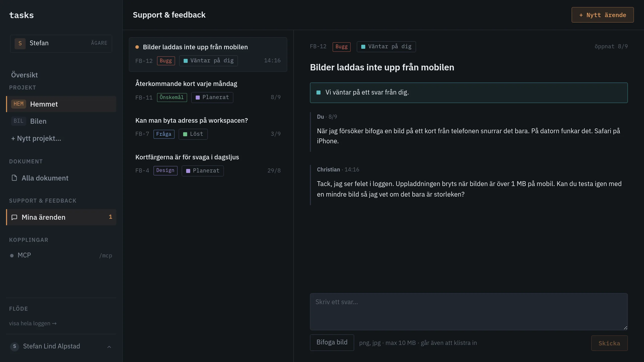Click the Design tag on FB-4
Image resolution: width=644 pixels, height=362 pixels.
point(165,171)
